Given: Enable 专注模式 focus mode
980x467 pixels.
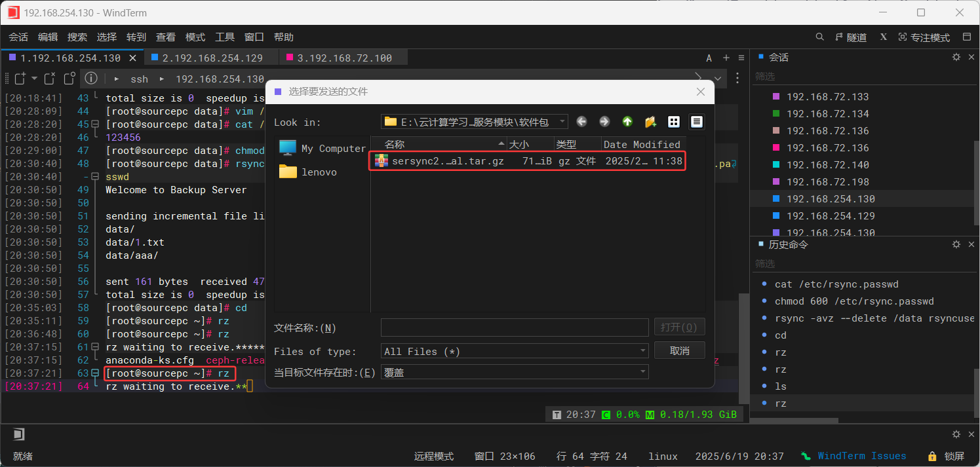Looking at the screenshot, I should tap(924, 37).
